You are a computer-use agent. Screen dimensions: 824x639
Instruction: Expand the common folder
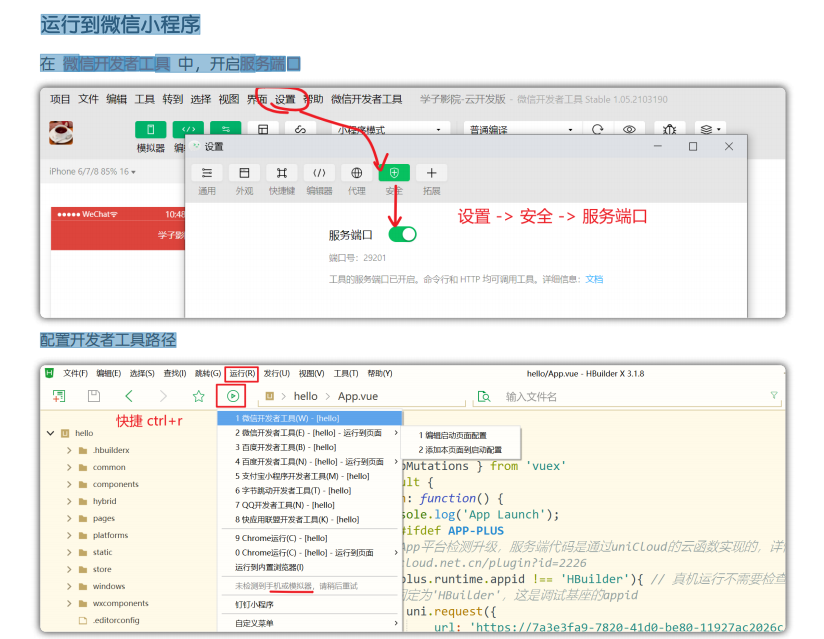tap(69, 467)
